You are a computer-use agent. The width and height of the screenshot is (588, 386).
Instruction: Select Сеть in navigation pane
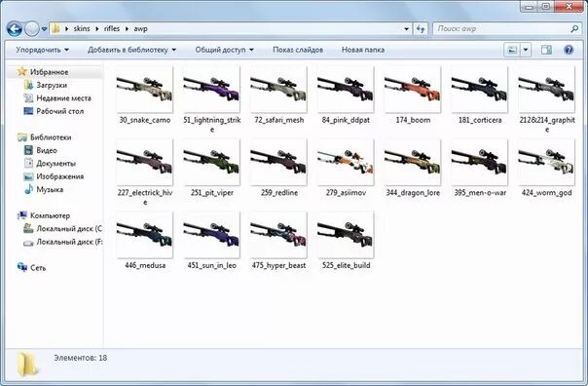[x=38, y=268]
